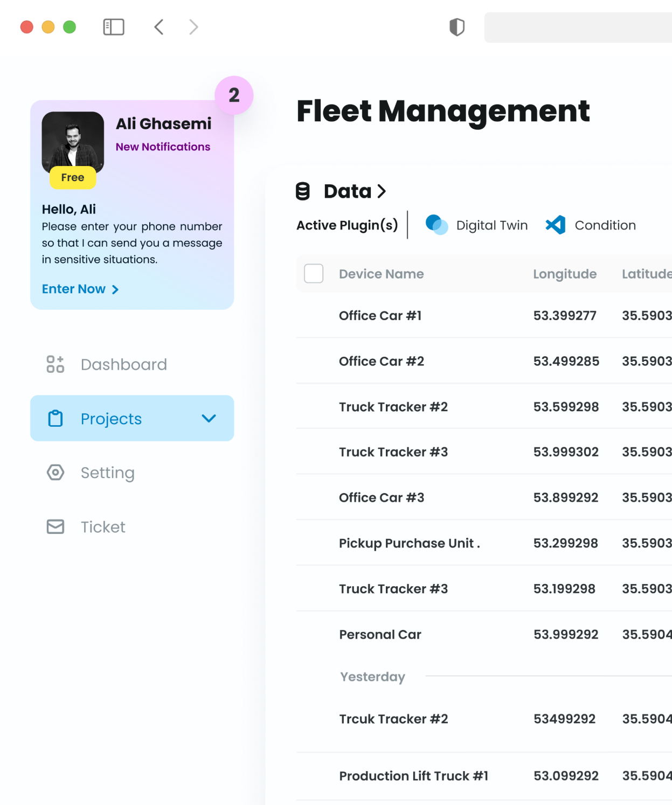Select the Digital Twin plugin label
Screen dimensions: 672x805
492,225
